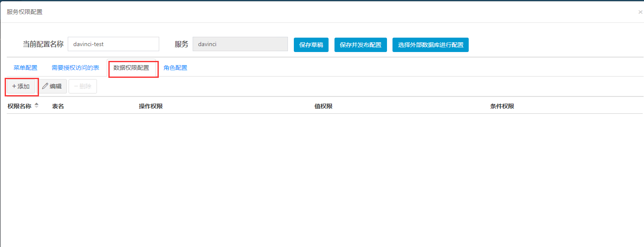Screen dimensions: 644x247
Task: Go to the 角色配置 tab
Action: tap(175, 68)
